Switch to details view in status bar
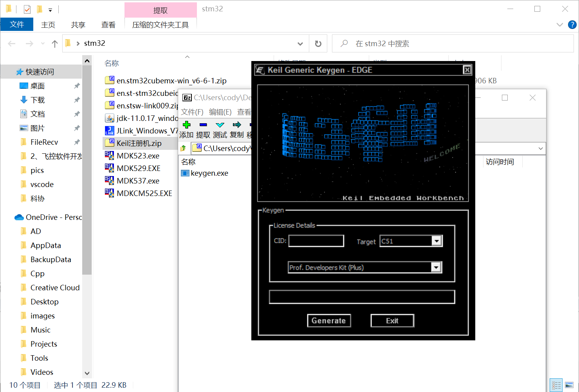 [556, 385]
